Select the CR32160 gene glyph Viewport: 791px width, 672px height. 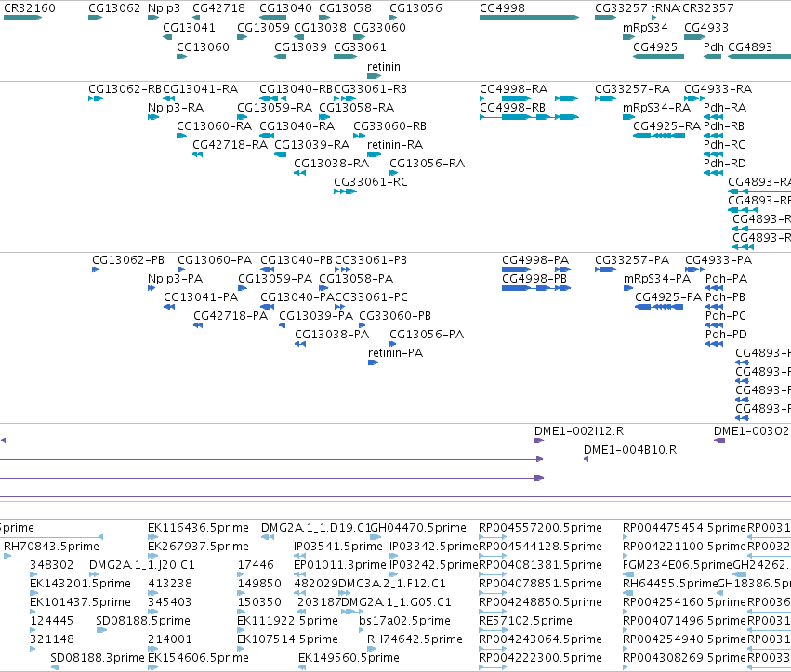coord(22,18)
